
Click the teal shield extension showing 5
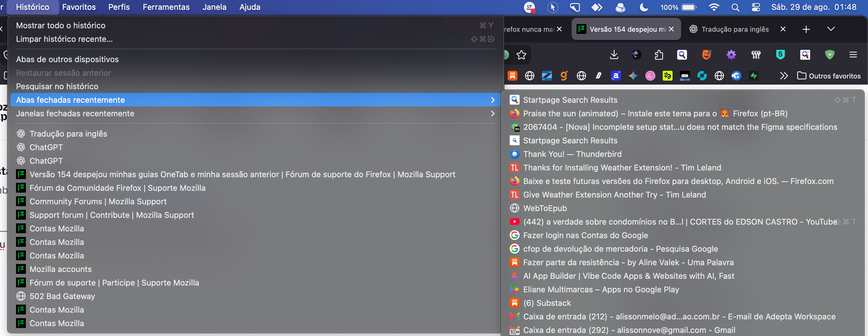click(780, 54)
